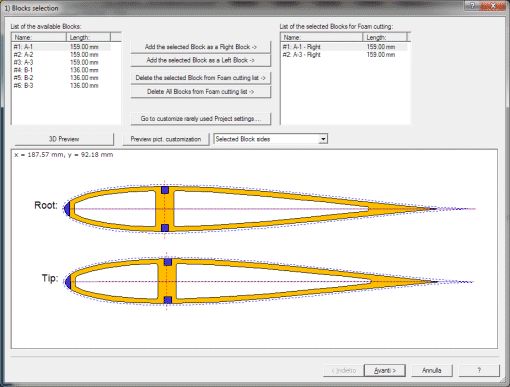Image resolution: width=510 pixels, height=387 pixels.
Task: Open the 3D Preview
Action: (x=64, y=139)
